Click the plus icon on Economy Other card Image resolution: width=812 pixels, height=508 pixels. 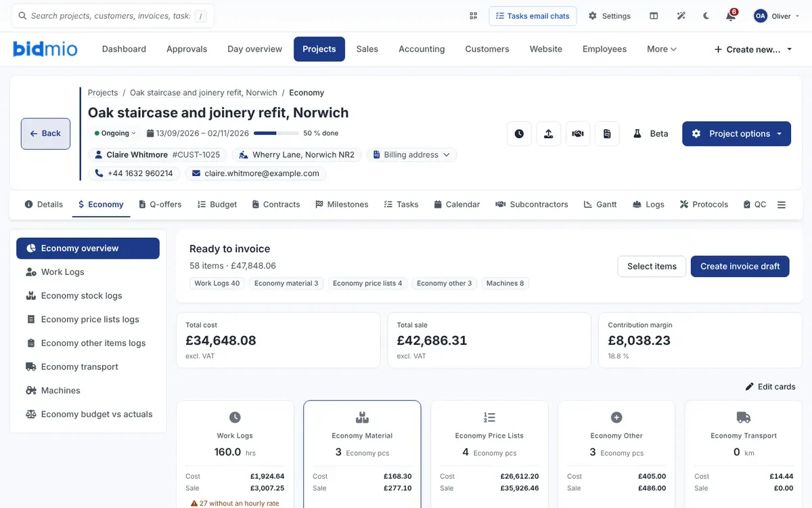tap(616, 417)
